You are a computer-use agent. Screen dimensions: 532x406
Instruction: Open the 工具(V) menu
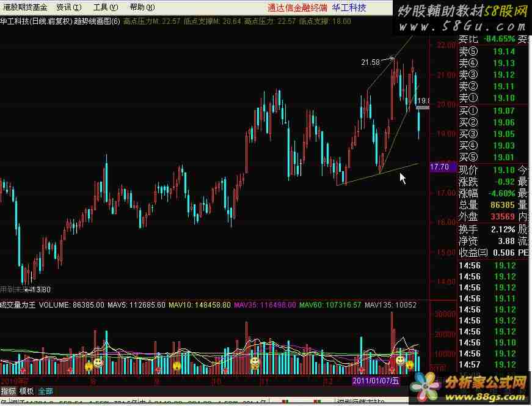(x=106, y=7)
